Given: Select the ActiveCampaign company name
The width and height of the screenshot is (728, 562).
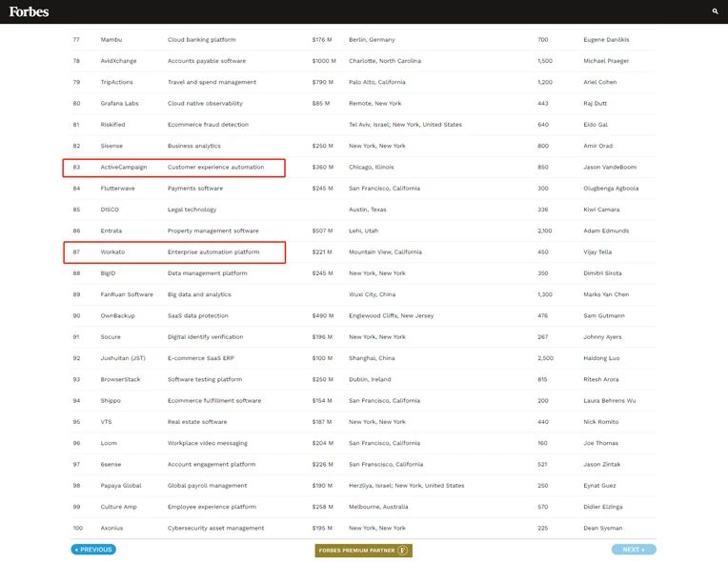Looking at the screenshot, I should 124,167.
